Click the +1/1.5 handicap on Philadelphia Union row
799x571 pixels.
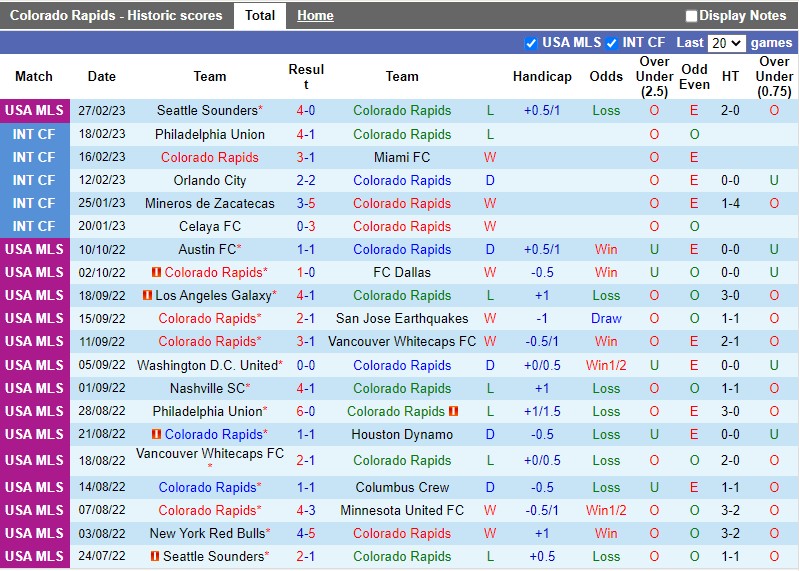pos(542,411)
